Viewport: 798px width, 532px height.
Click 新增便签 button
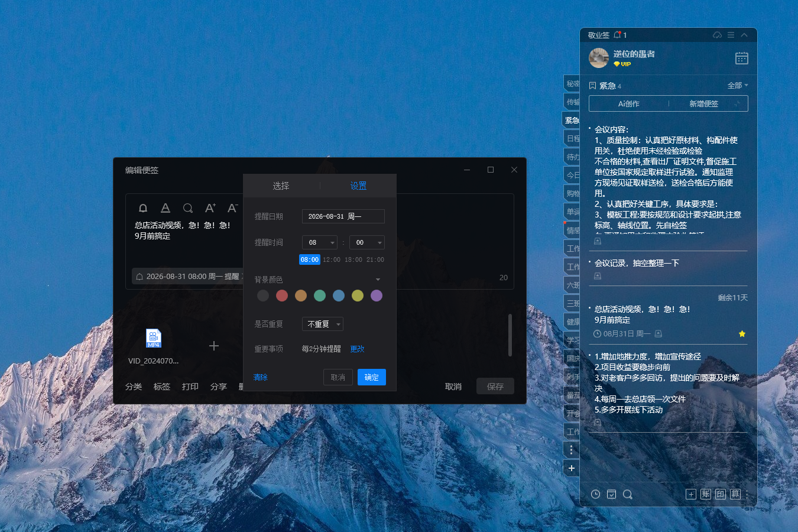tap(704, 103)
